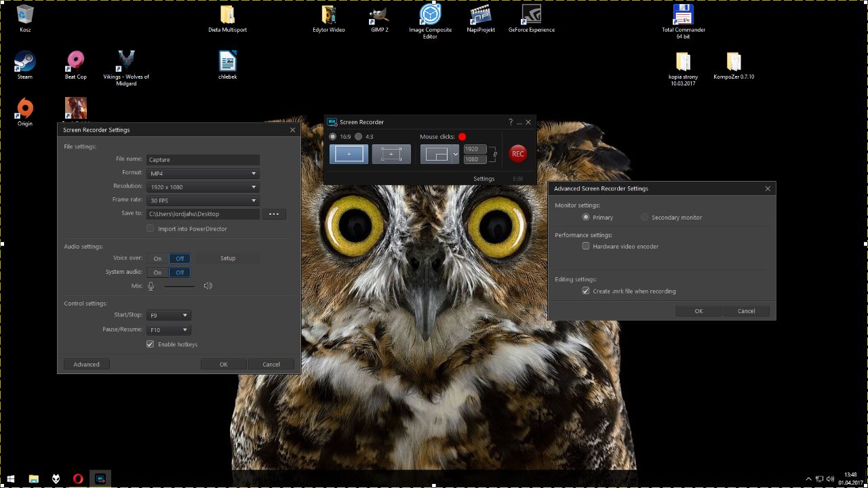Click OK in Advanced Settings dialog
Screen dimensions: 868x488
coord(698,311)
